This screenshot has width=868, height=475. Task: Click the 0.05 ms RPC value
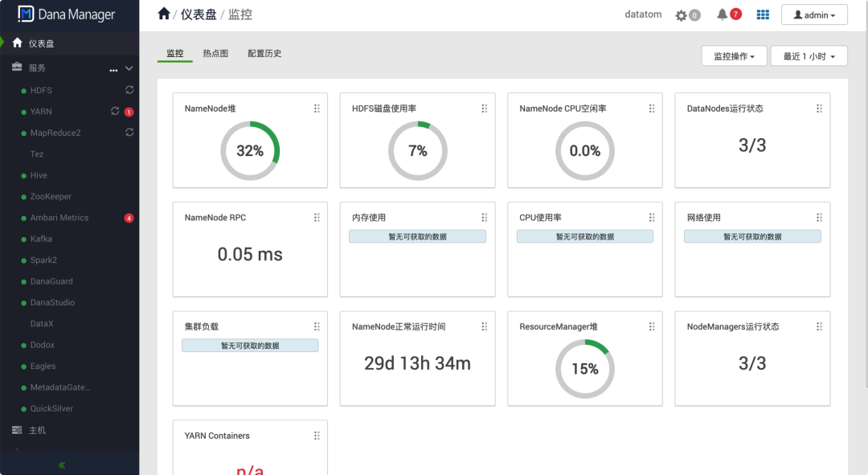250,254
